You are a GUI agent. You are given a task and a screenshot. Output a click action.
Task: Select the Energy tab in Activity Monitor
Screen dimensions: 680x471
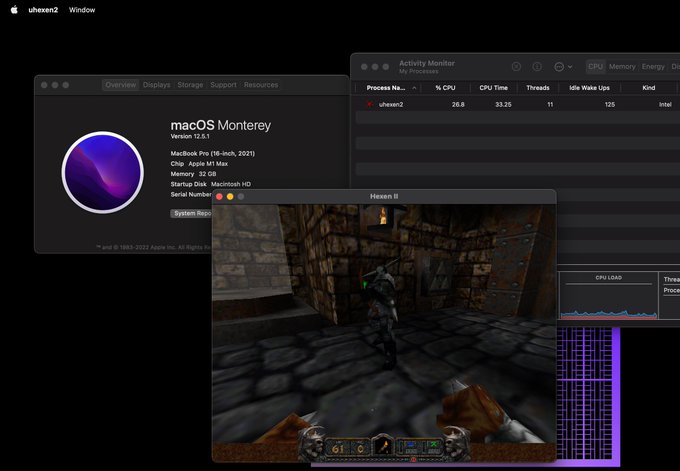653,66
